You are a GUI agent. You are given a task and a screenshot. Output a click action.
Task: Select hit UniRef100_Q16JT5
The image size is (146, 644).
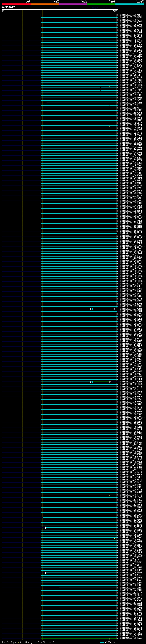(x=131, y=389)
